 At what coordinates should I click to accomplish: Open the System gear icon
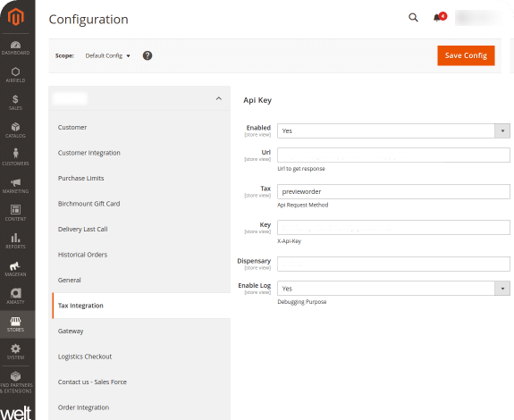coord(15,351)
